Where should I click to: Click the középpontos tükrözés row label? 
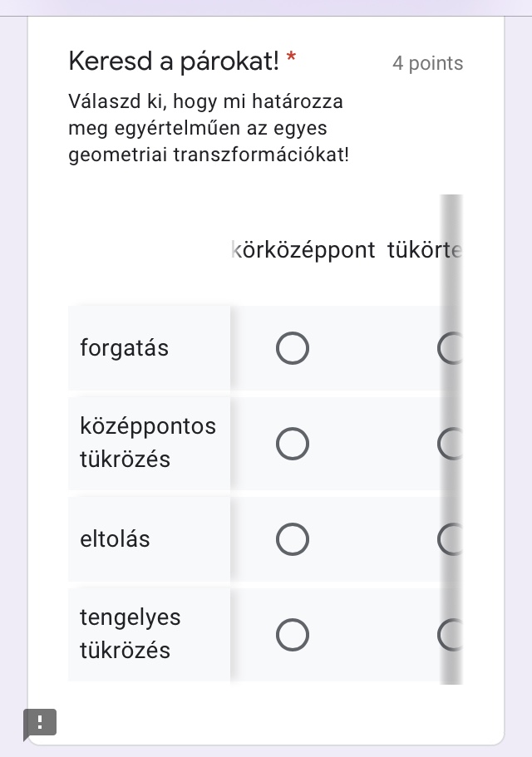pos(147,443)
